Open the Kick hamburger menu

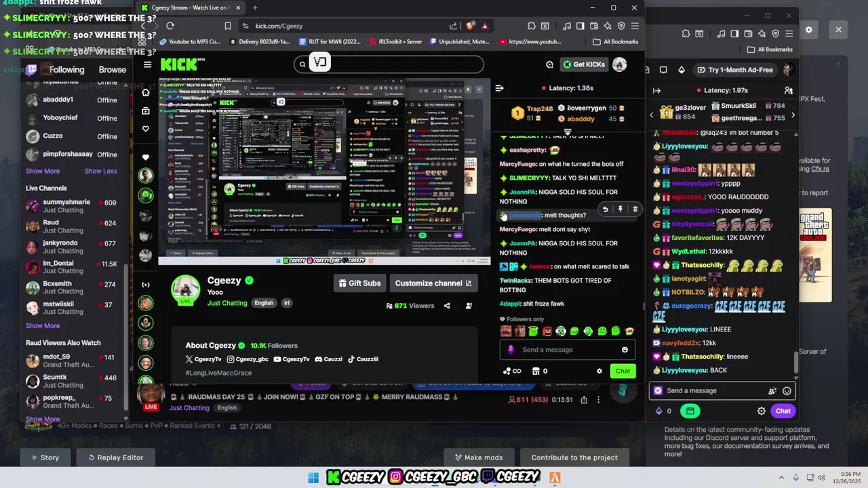[x=147, y=64]
